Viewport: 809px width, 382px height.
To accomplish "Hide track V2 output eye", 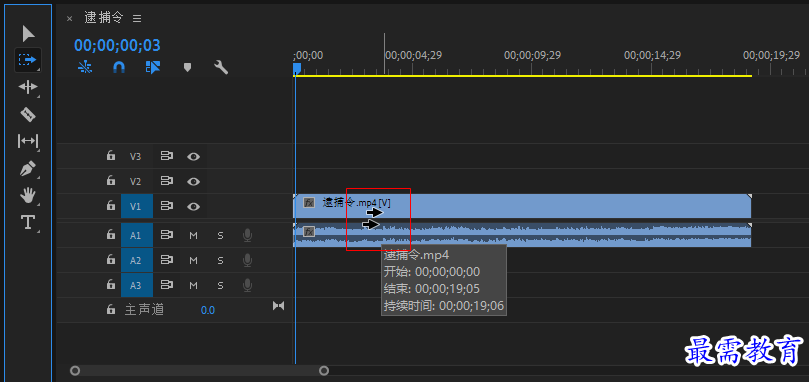I will (x=193, y=182).
